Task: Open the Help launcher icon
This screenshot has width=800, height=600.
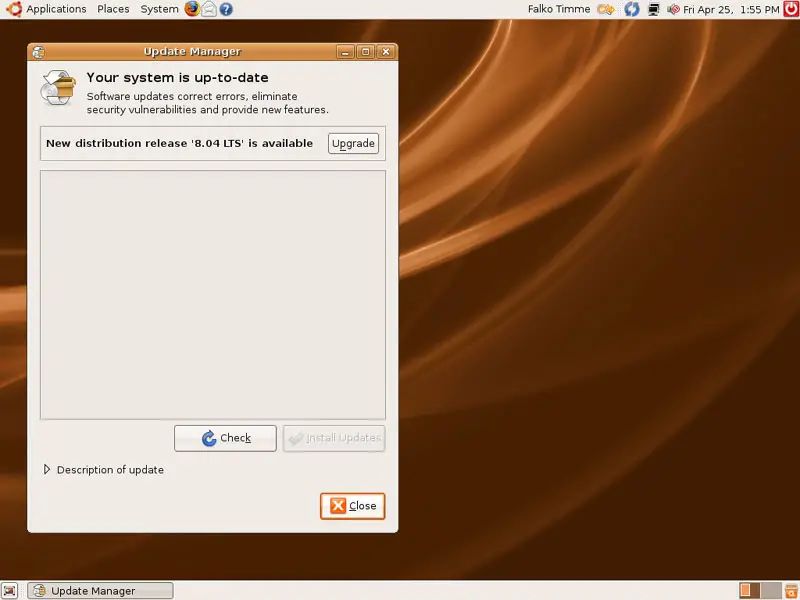Action: pos(226,9)
